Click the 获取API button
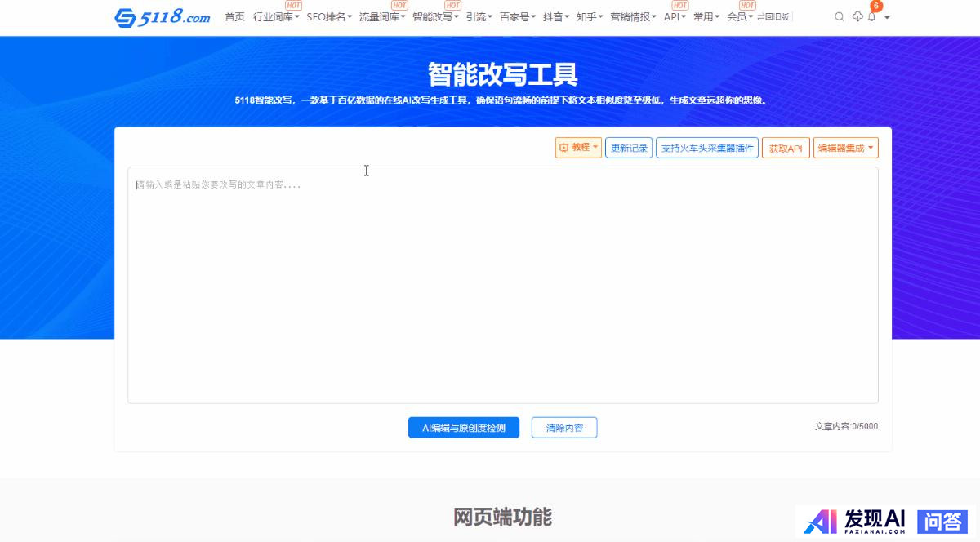Screen dimensions: 980x542 (x=786, y=148)
